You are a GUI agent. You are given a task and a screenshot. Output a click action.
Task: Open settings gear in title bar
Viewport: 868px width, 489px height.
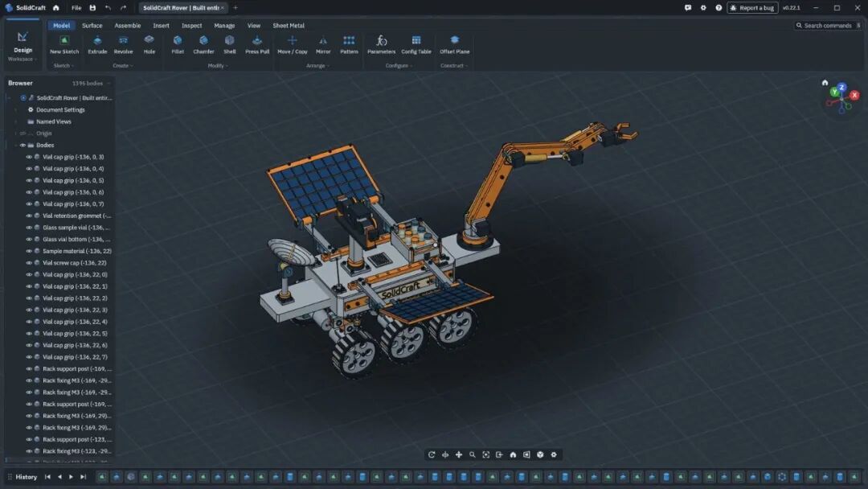tap(703, 8)
